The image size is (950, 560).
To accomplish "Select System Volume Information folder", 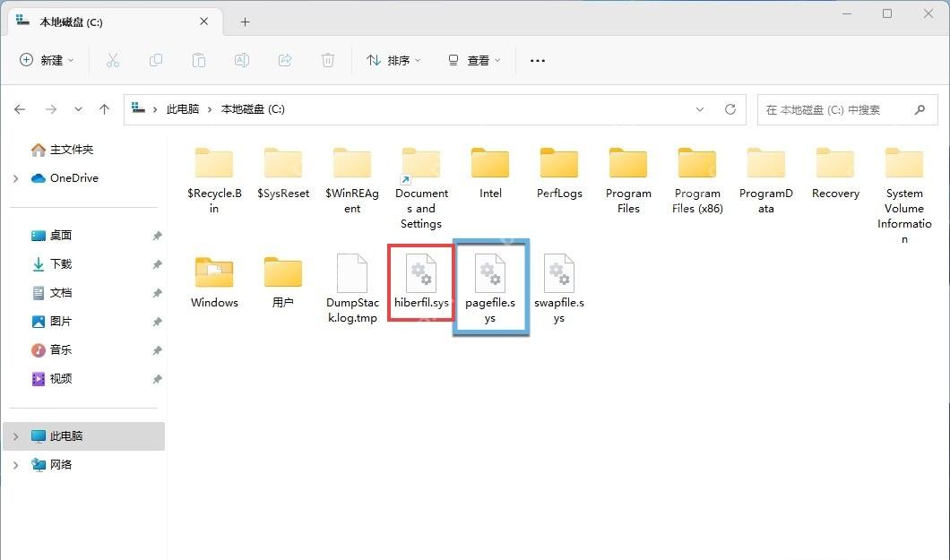I will click(904, 195).
